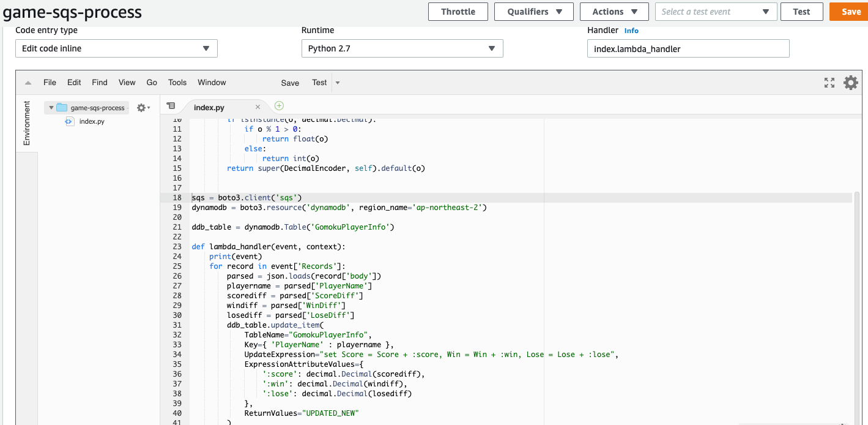This screenshot has width=868, height=425.
Task: Collapse the editor using the top-left arrow icon
Action: 27,82
